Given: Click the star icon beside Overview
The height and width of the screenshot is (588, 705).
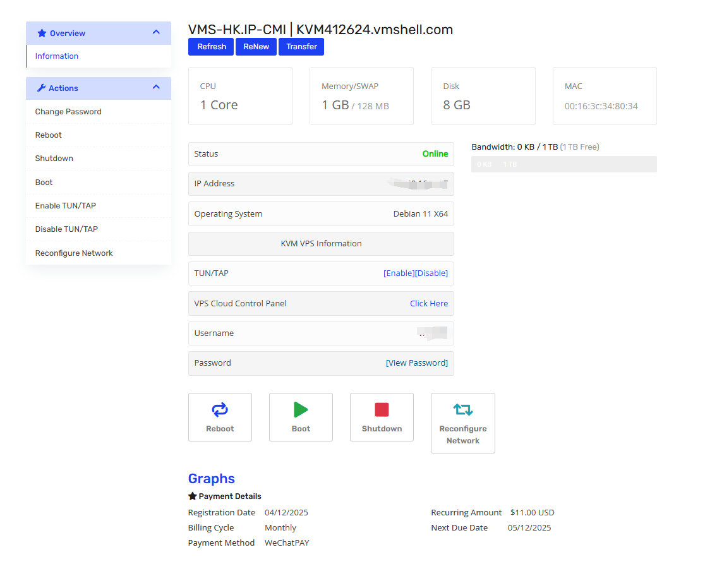Looking at the screenshot, I should click(42, 33).
